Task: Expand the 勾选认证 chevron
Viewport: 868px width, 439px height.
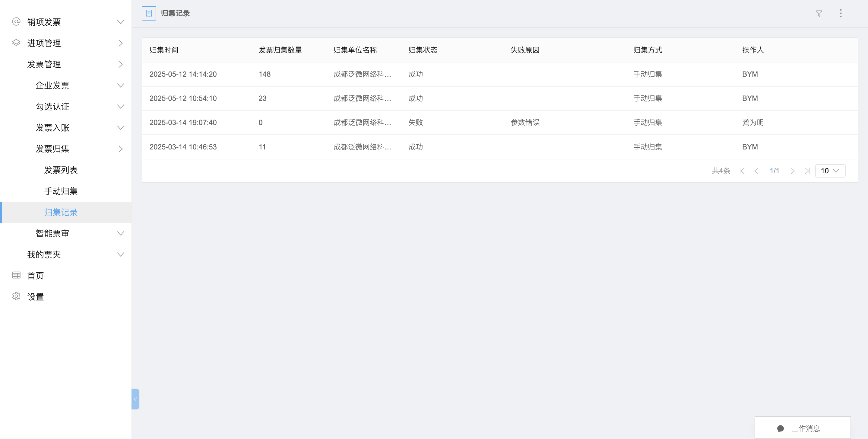Action: [120, 107]
